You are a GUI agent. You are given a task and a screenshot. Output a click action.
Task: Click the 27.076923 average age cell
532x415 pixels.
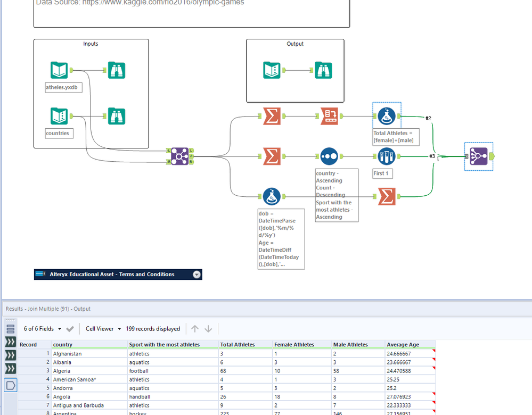point(410,397)
